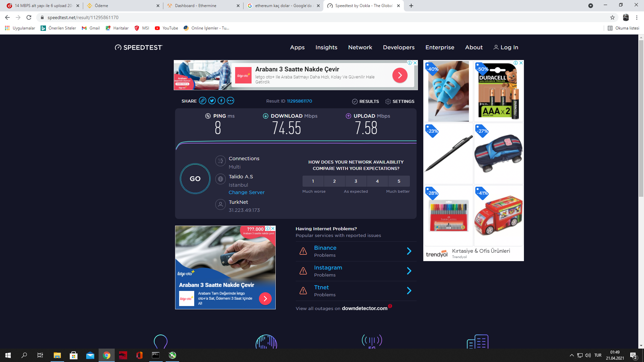The width and height of the screenshot is (644, 362).
Task: Open more share options ellipsis icon
Action: (x=230, y=101)
